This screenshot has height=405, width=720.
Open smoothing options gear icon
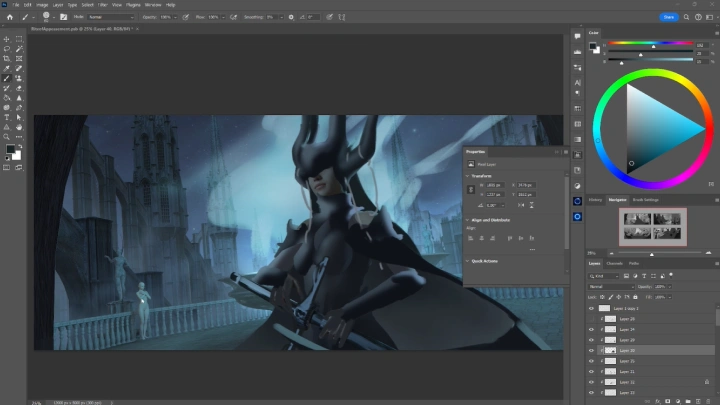tap(291, 17)
